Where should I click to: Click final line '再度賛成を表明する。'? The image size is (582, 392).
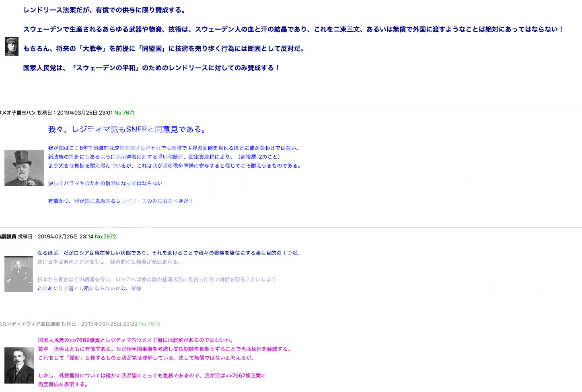(64, 384)
